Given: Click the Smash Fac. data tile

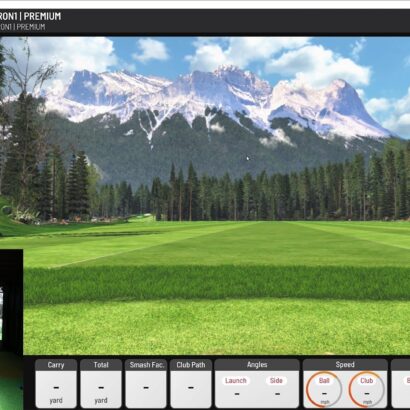Looking at the screenshot, I should point(146,383).
